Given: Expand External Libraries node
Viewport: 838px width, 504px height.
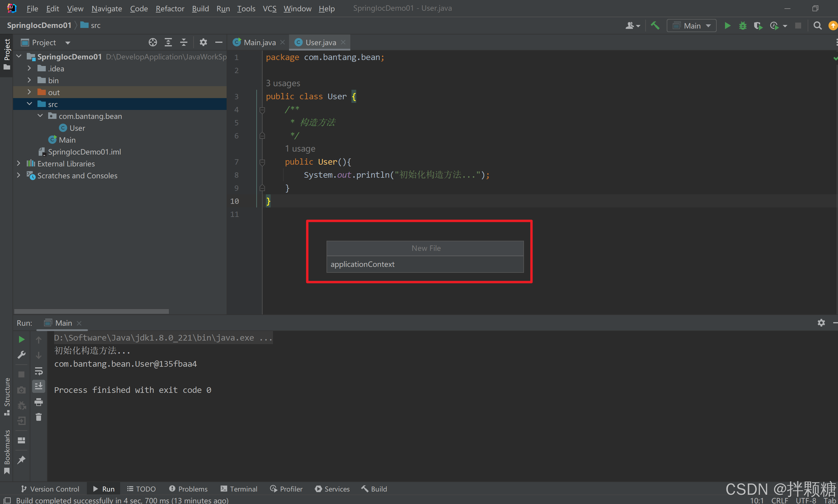Looking at the screenshot, I should (19, 163).
